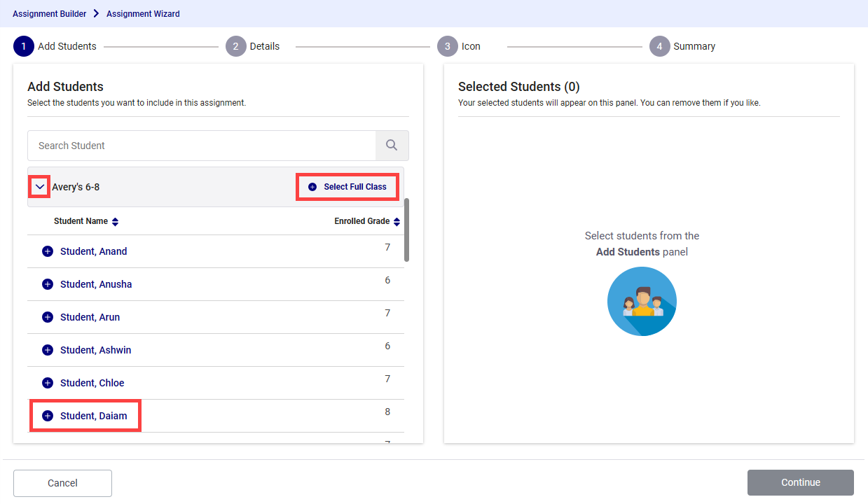Add Student, Anusha with plus icon

[48, 284]
